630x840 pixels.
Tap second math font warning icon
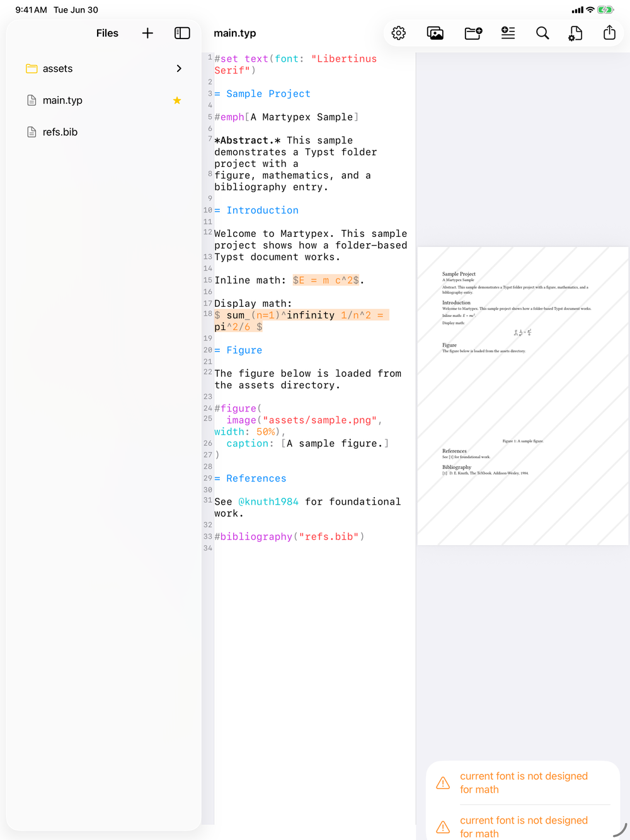coord(444,827)
